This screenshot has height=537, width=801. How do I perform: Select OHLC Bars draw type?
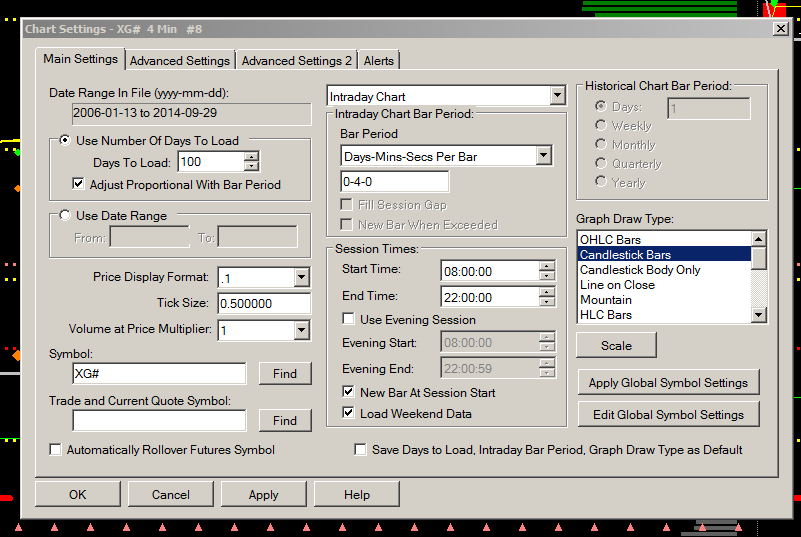(x=665, y=240)
